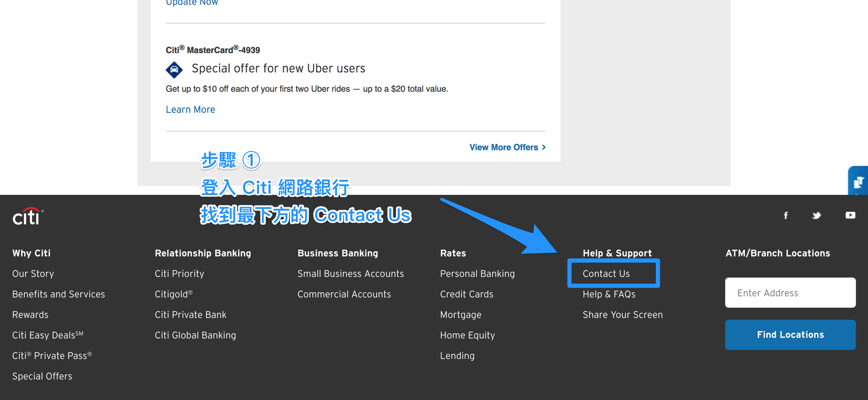
Task: Open Citi Easy Deals link
Action: point(48,335)
